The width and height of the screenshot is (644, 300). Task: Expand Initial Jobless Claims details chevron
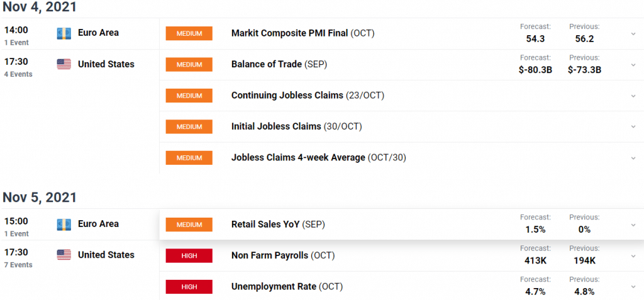(x=633, y=127)
